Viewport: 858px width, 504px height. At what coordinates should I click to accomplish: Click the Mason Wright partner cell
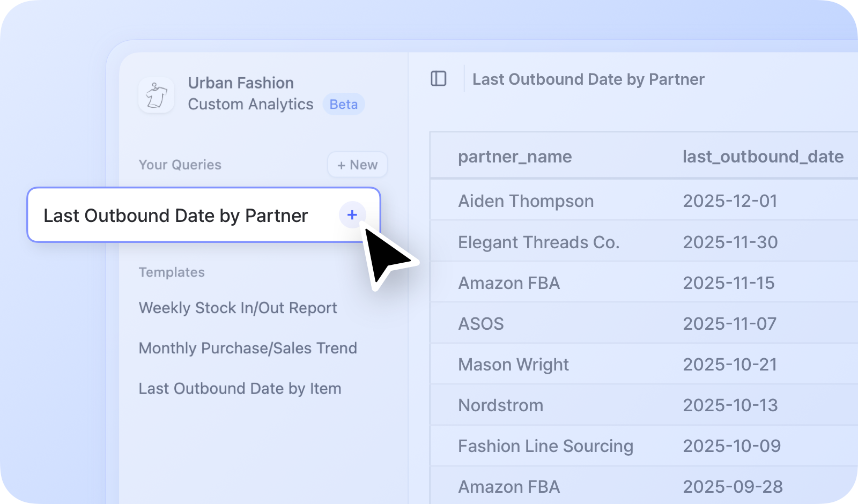[x=513, y=365]
